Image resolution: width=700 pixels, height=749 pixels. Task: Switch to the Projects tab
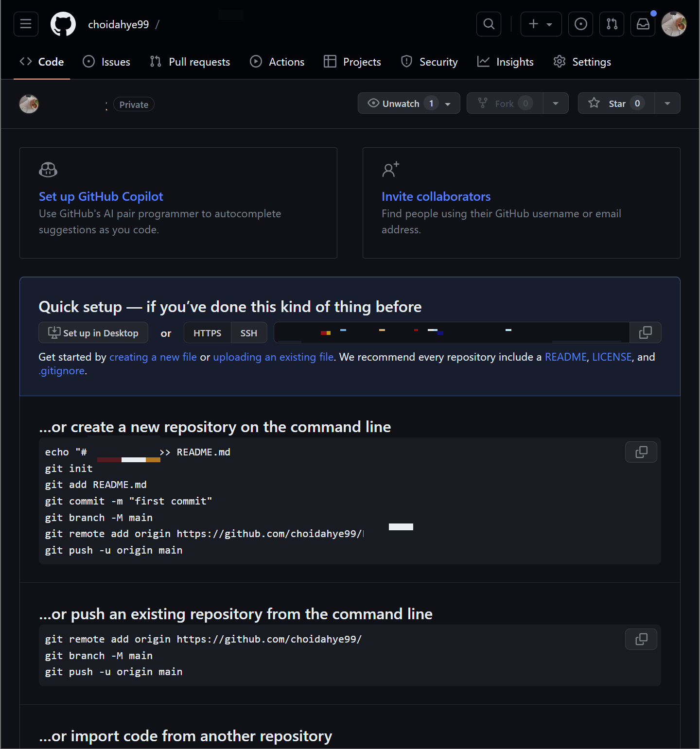click(x=352, y=62)
